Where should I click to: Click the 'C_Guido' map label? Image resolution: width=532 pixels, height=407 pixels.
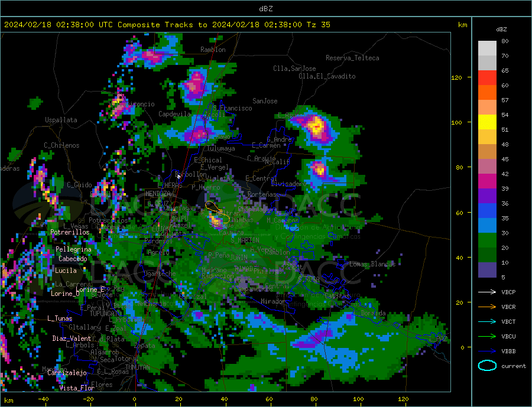tap(79, 185)
